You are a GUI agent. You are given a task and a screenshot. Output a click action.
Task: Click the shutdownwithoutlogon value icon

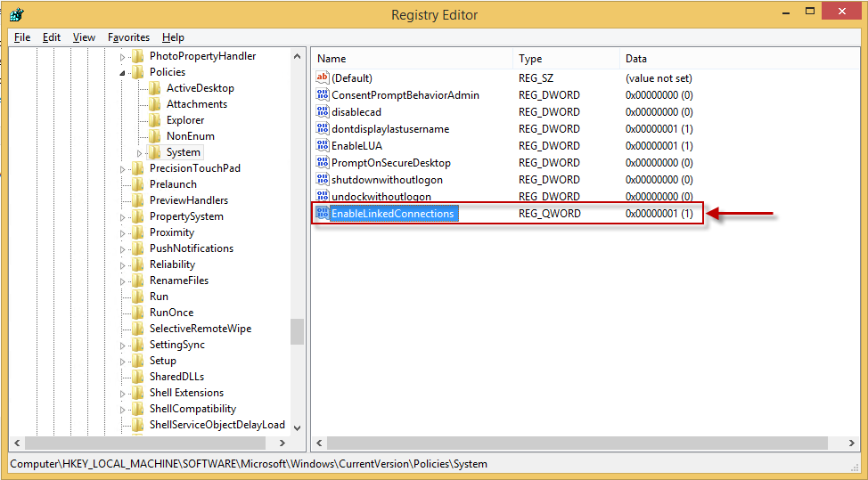point(323,179)
